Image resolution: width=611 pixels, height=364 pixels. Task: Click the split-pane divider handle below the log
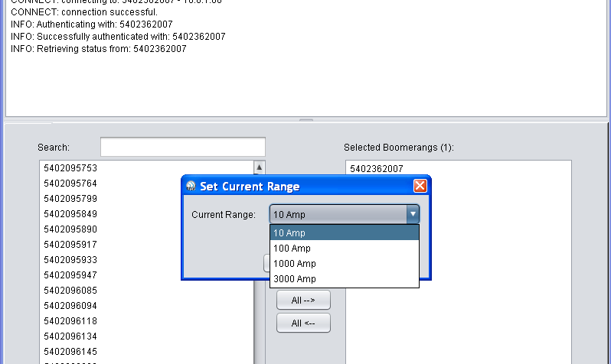306,120
